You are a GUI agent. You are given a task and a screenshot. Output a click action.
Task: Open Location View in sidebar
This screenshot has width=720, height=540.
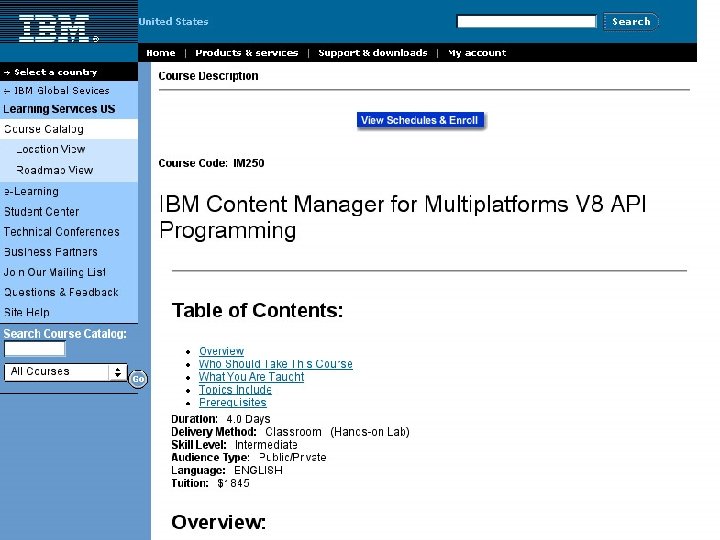pos(51,149)
